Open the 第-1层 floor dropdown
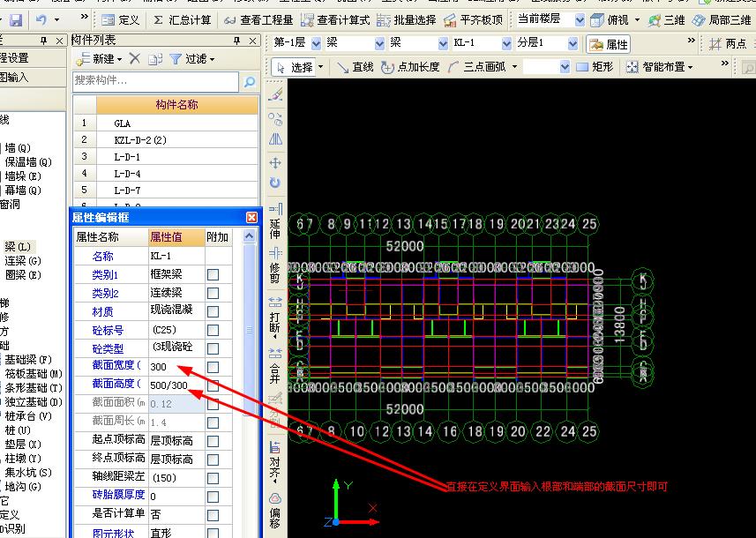Image resolution: width=756 pixels, height=538 pixels. (317, 43)
